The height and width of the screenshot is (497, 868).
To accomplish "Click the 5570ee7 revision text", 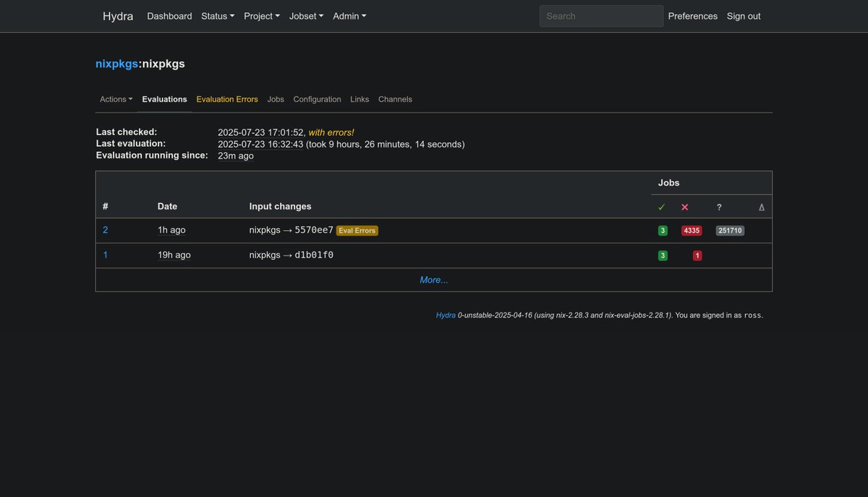I will (314, 230).
